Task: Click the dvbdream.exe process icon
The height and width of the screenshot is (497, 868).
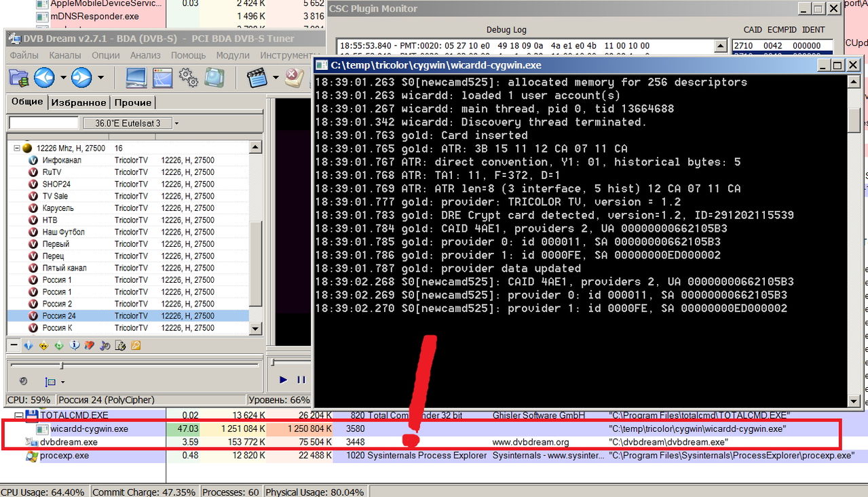Action: tap(31, 442)
